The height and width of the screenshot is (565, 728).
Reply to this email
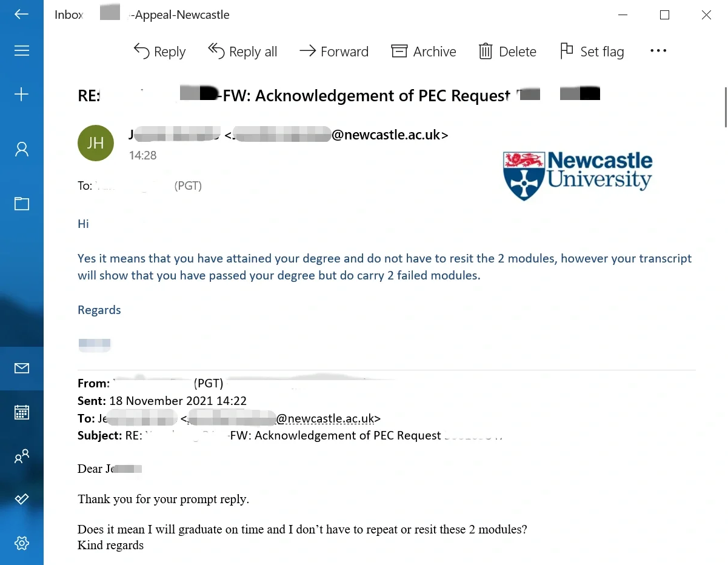coord(159,52)
